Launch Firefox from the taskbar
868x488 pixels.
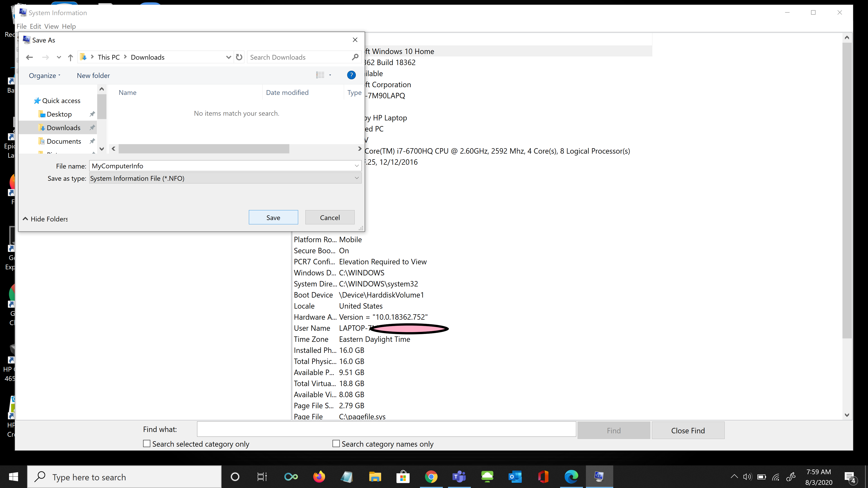pyautogui.click(x=319, y=476)
